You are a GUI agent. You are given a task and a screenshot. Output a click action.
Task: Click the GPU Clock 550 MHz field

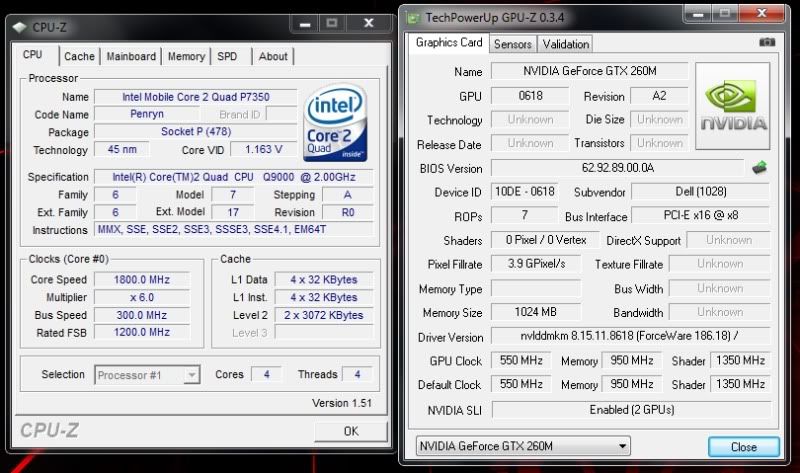pyautogui.click(x=521, y=360)
